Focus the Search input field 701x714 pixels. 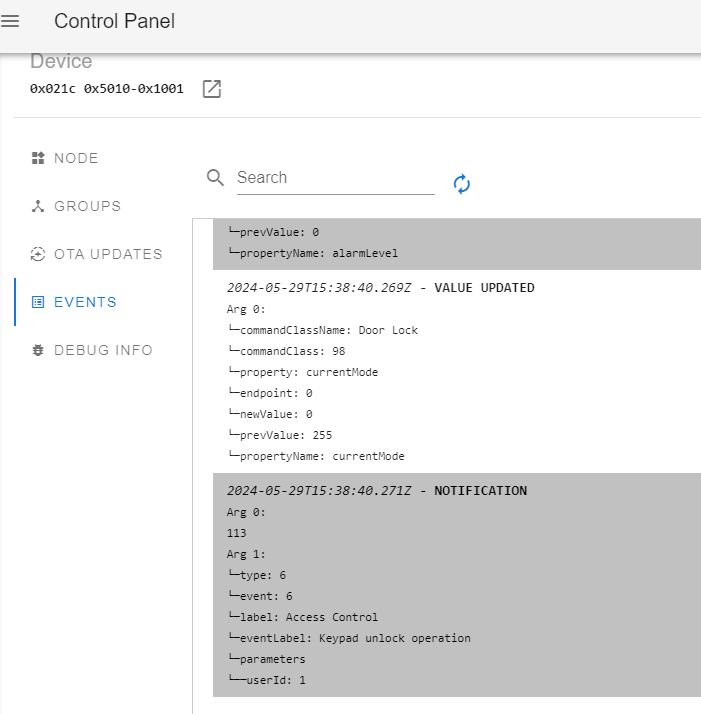(x=336, y=178)
